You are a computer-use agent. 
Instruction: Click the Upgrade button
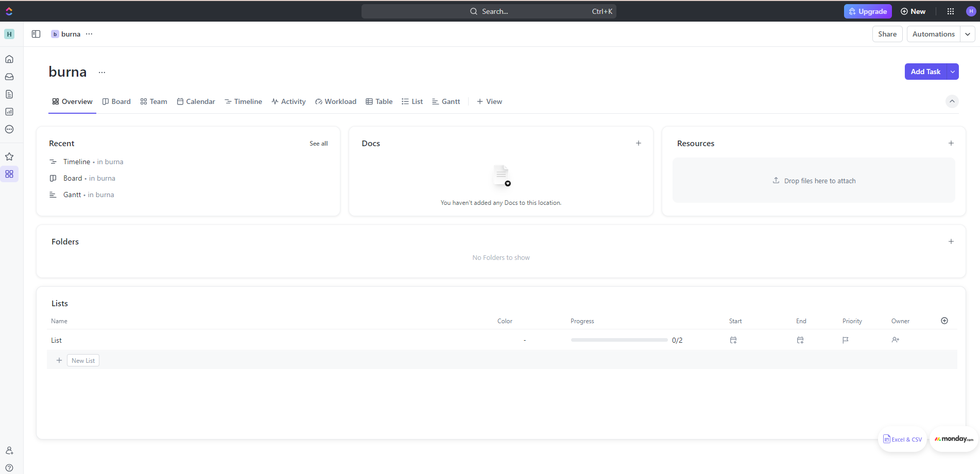(868, 11)
